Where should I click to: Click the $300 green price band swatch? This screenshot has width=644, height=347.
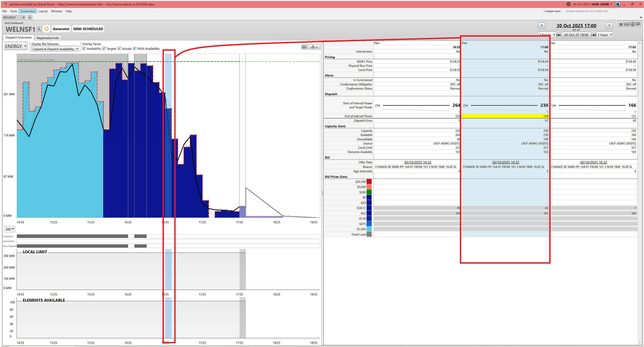[369, 192]
